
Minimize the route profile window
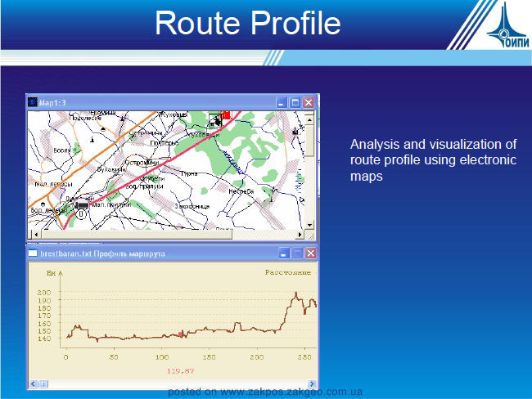coord(284,253)
